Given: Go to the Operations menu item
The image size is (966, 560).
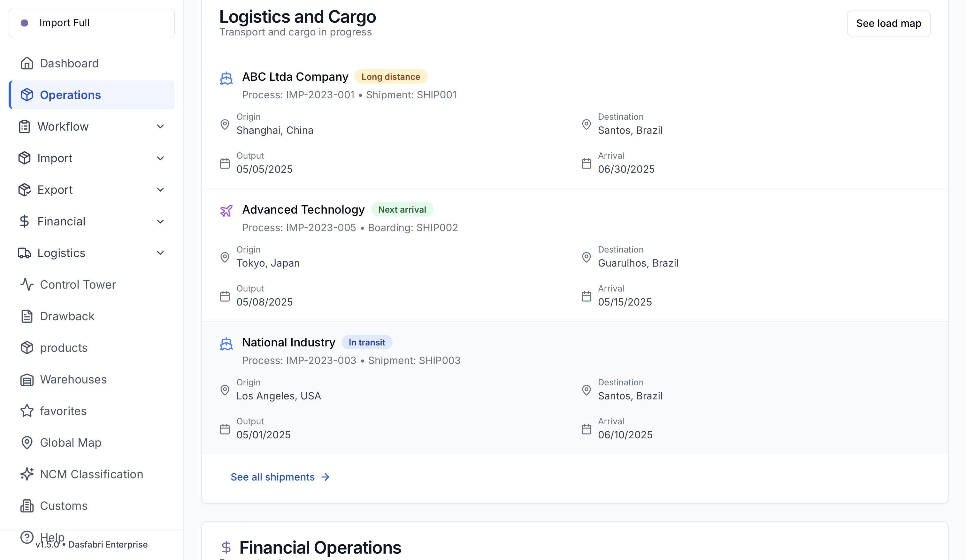Looking at the screenshot, I should pos(92,95).
